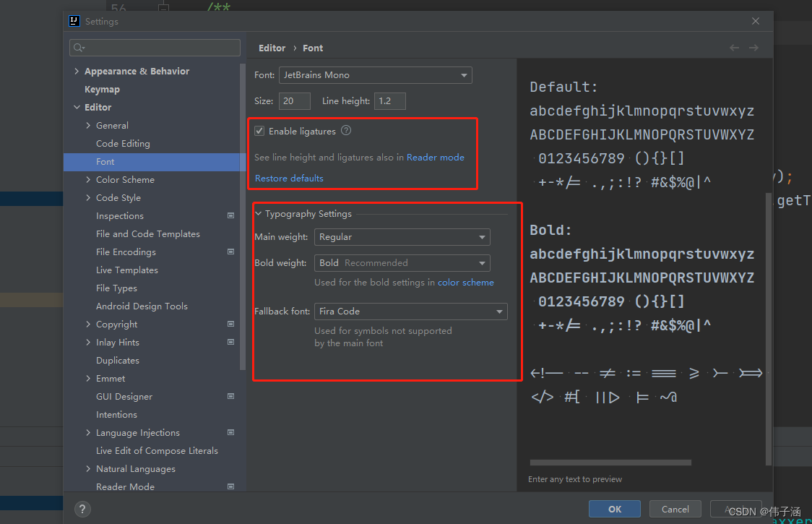The height and width of the screenshot is (524, 812).
Task: Open the Fallback font dropdown
Action: click(x=410, y=312)
